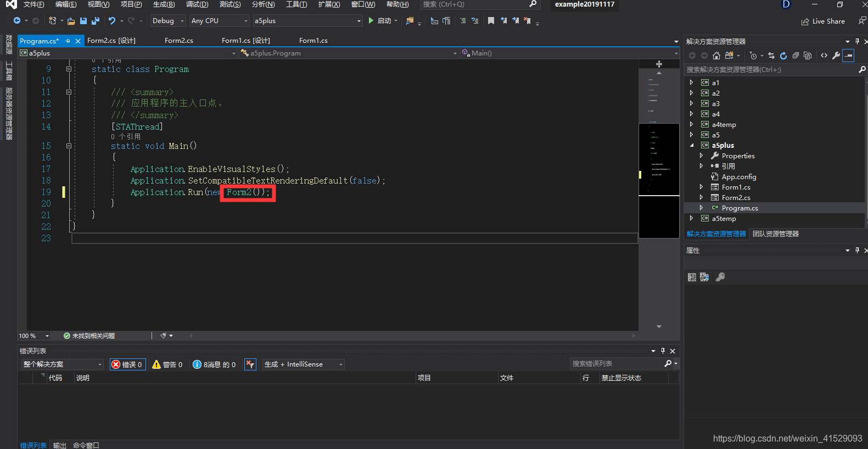Click the Open File folder icon
This screenshot has width=868, height=449.
click(x=71, y=21)
